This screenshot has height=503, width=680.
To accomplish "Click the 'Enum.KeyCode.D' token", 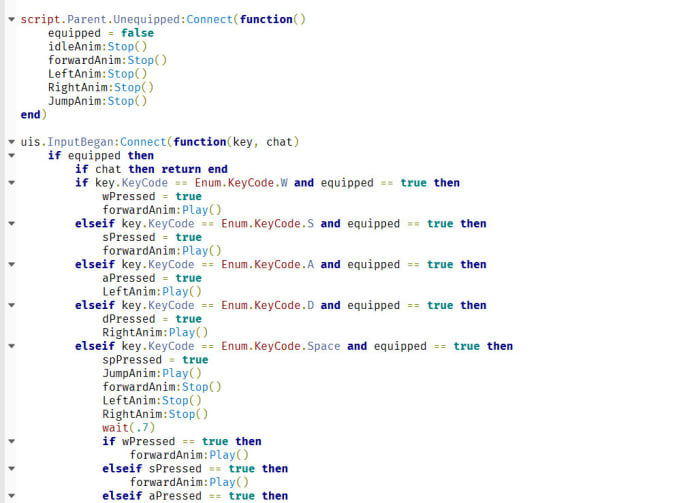I will click(x=268, y=305).
